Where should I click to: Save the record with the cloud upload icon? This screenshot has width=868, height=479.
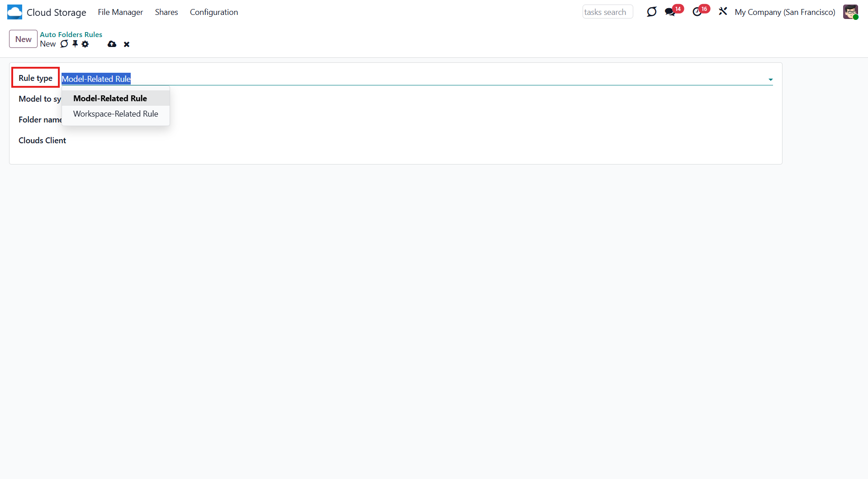click(x=112, y=44)
